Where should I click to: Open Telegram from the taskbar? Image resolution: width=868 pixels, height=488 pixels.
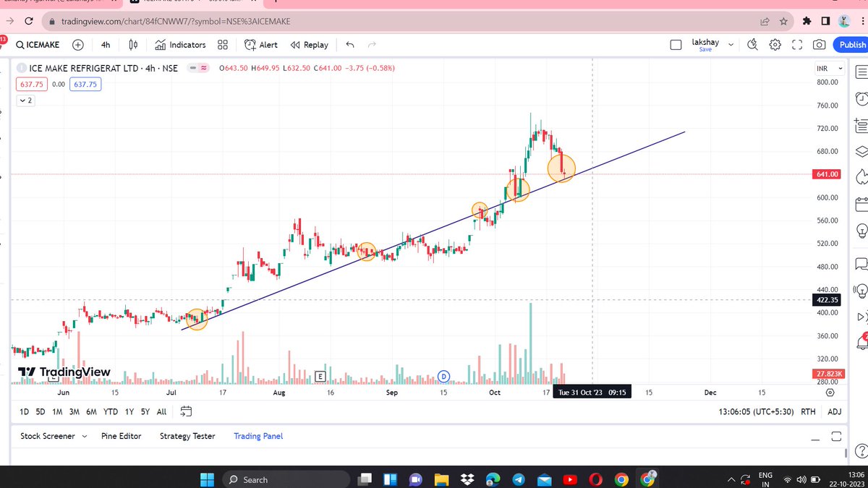(519, 479)
